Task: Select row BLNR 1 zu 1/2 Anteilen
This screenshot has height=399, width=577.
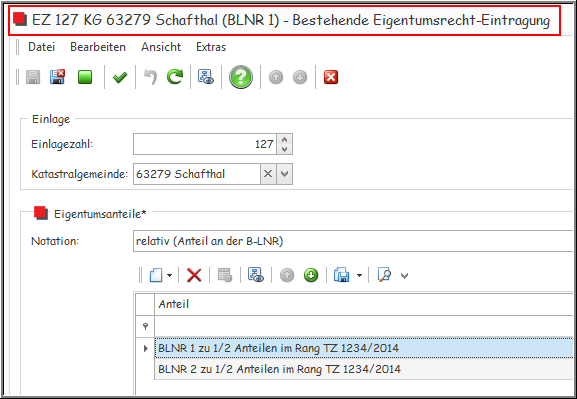Action: tap(364, 348)
